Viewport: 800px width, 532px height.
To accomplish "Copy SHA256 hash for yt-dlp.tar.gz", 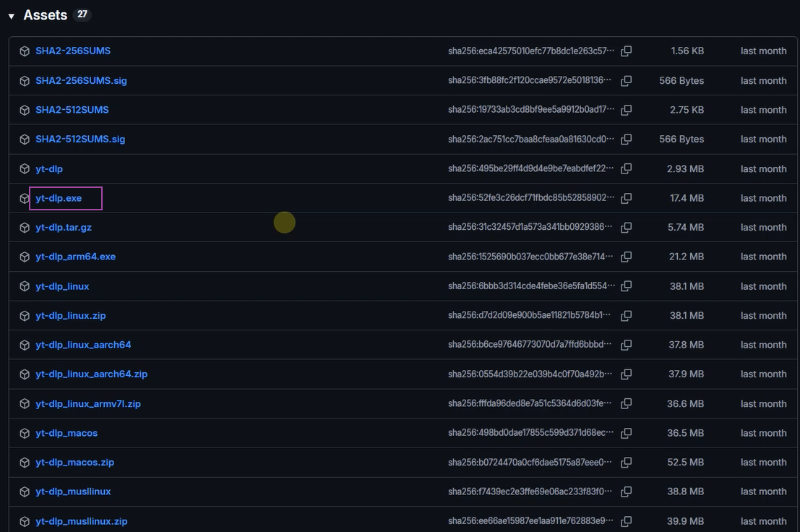I will pyautogui.click(x=626, y=228).
